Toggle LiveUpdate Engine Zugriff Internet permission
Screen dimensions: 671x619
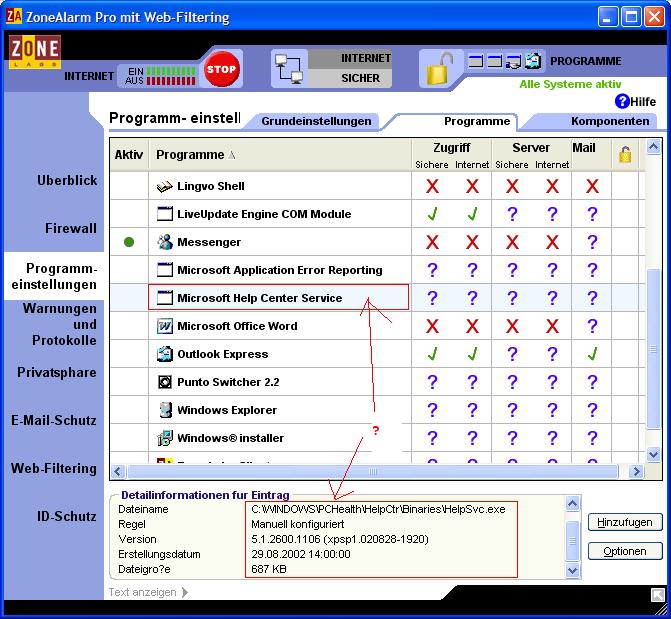click(472, 214)
